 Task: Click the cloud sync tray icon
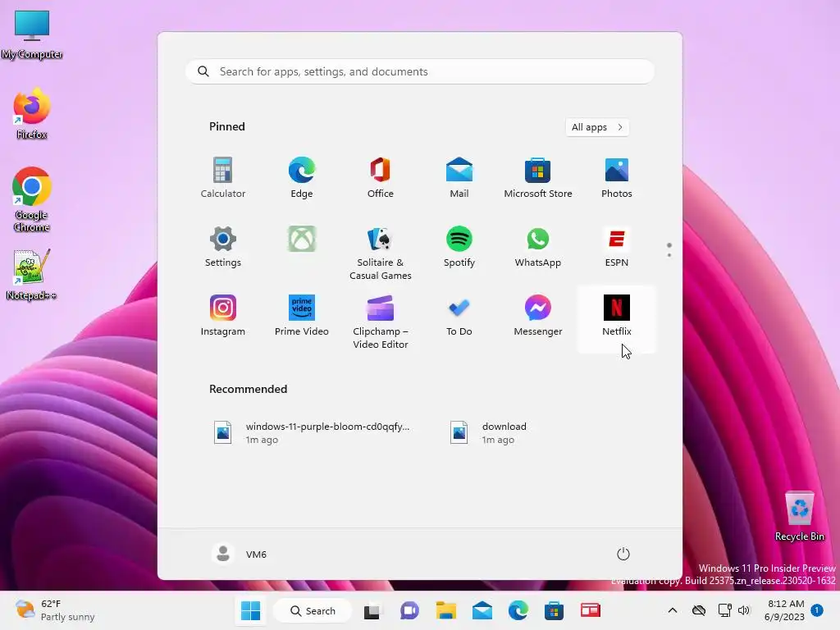pos(699,610)
